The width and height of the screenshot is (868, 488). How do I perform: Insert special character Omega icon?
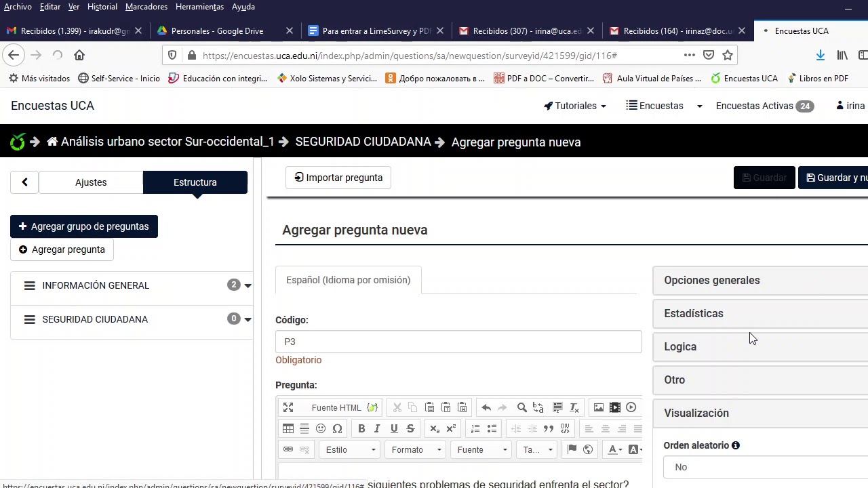(337, 428)
